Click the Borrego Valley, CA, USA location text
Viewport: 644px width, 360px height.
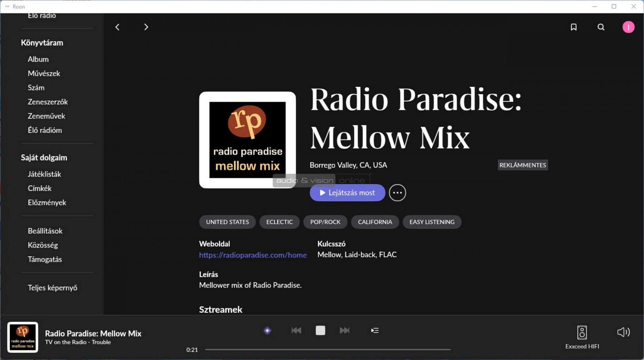[348, 165]
